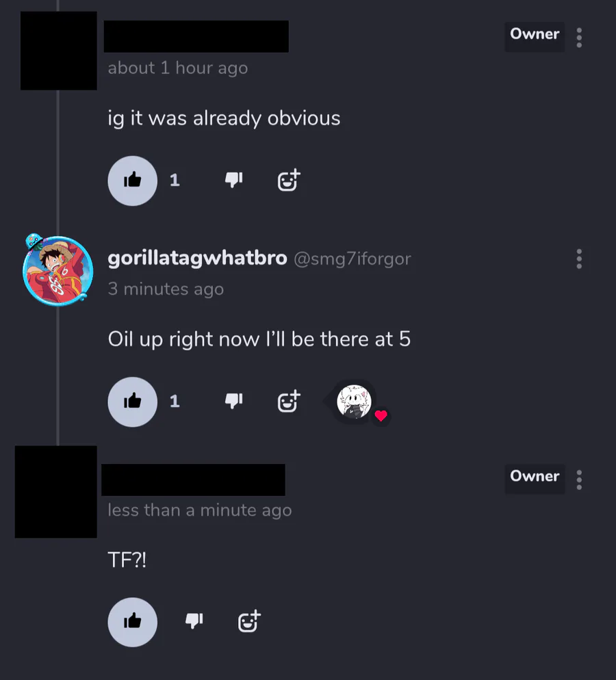Add emoji reaction to the "TF?!" comment
Viewport: 616px width, 680px height.
249,621
